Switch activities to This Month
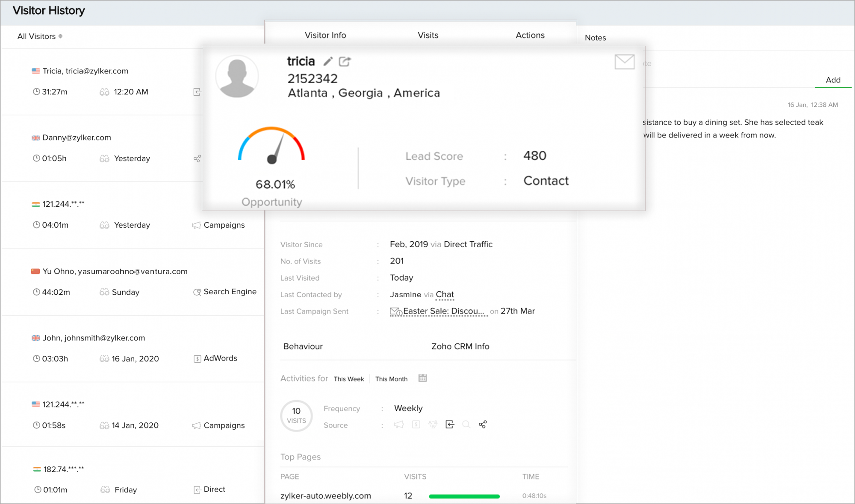Viewport: 855px width, 504px height. tap(391, 379)
